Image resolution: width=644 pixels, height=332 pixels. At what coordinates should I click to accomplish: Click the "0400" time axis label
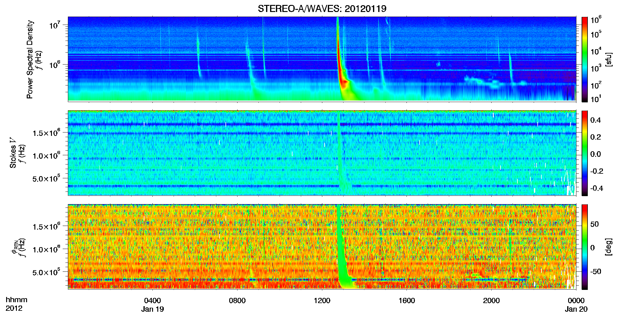click(x=152, y=300)
